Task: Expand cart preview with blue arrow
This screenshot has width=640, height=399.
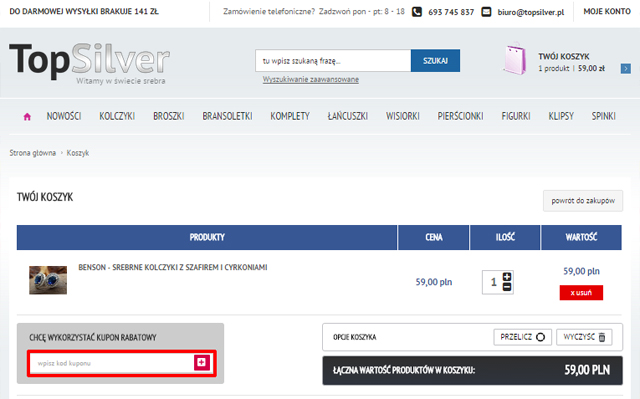Action: click(626, 69)
